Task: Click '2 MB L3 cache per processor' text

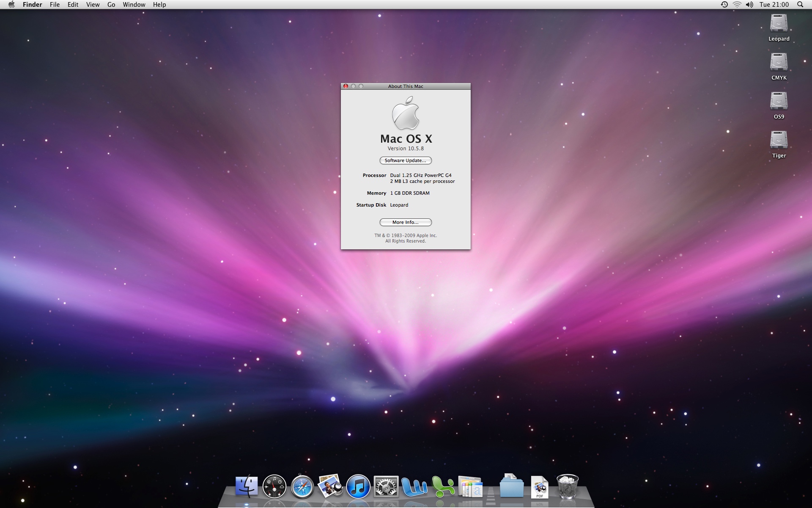Action: 422,181
